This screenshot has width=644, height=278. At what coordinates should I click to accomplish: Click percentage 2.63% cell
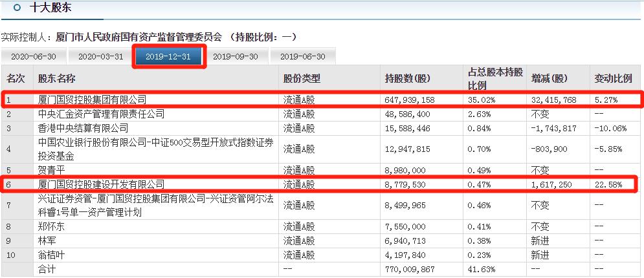click(x=480, y=114)
